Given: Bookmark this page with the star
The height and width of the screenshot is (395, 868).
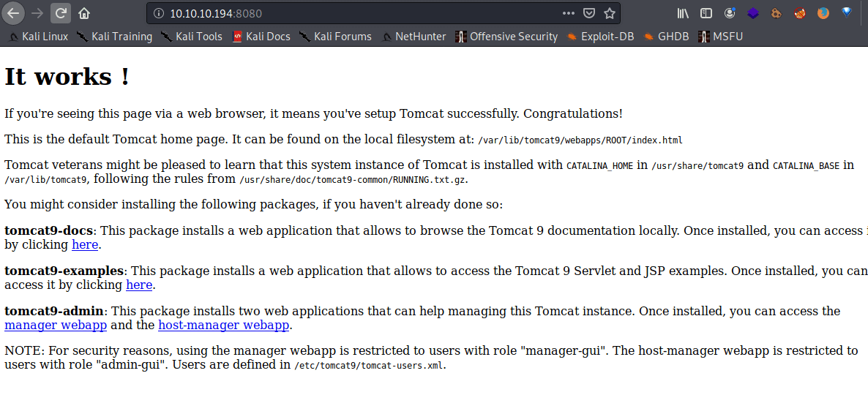Looking at the screenshot, I should pyautogui.click(x=610, y=13).
